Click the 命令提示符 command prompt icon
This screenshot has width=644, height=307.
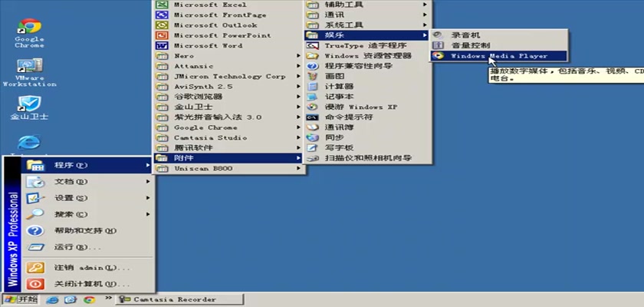click(313, 117)
